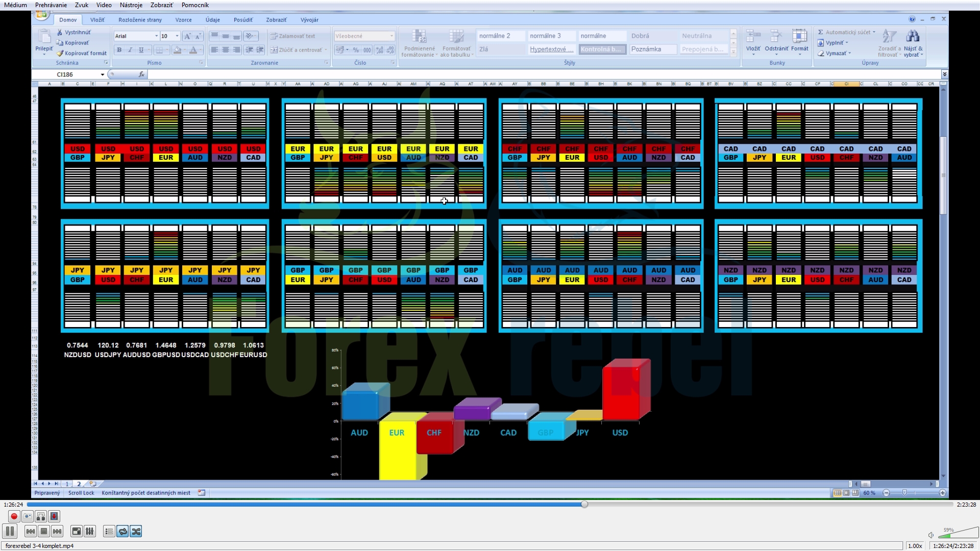
Task: Click the percent style icon
Action: pyautogui.click(x=356, y=50)
